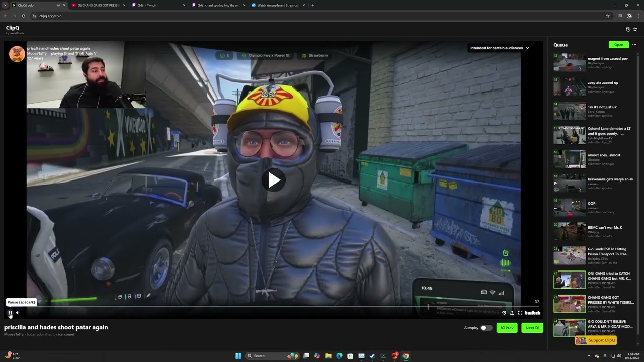
Task: Open Microsoft Edge from the taskbar
Action: 339,356
